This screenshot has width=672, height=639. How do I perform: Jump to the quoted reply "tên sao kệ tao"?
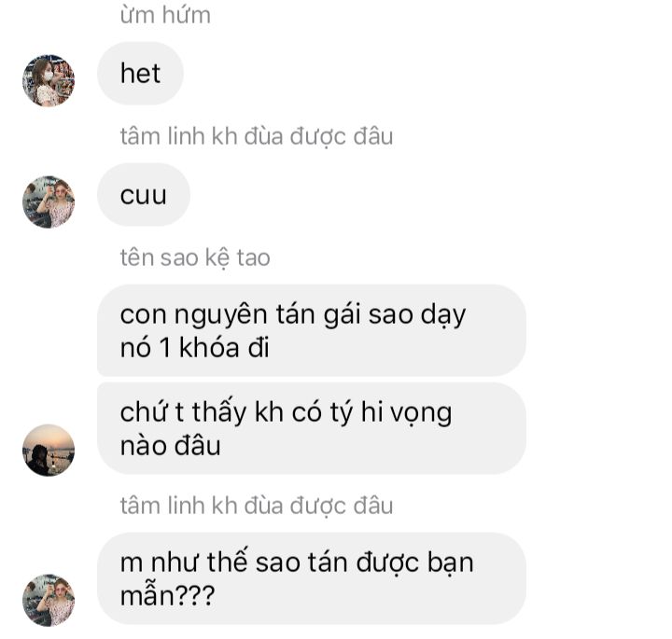pyautogui.click(x=195, y=257)
